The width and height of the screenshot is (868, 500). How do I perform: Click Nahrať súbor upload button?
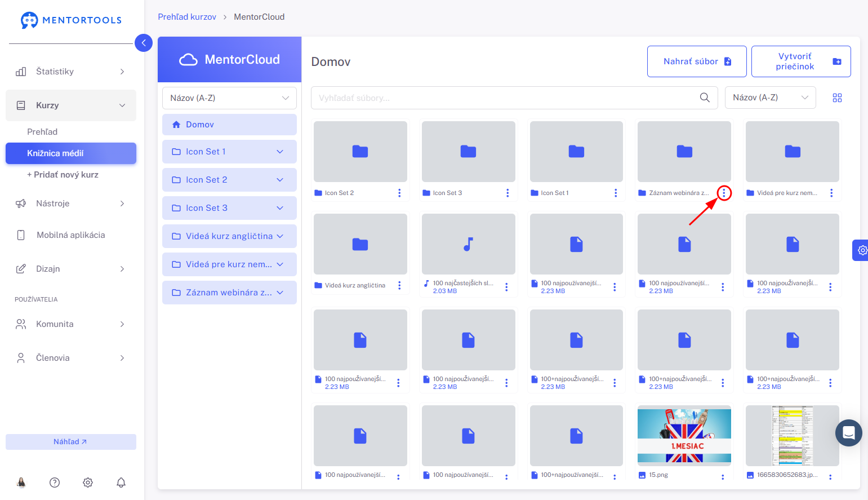[697, 61]
